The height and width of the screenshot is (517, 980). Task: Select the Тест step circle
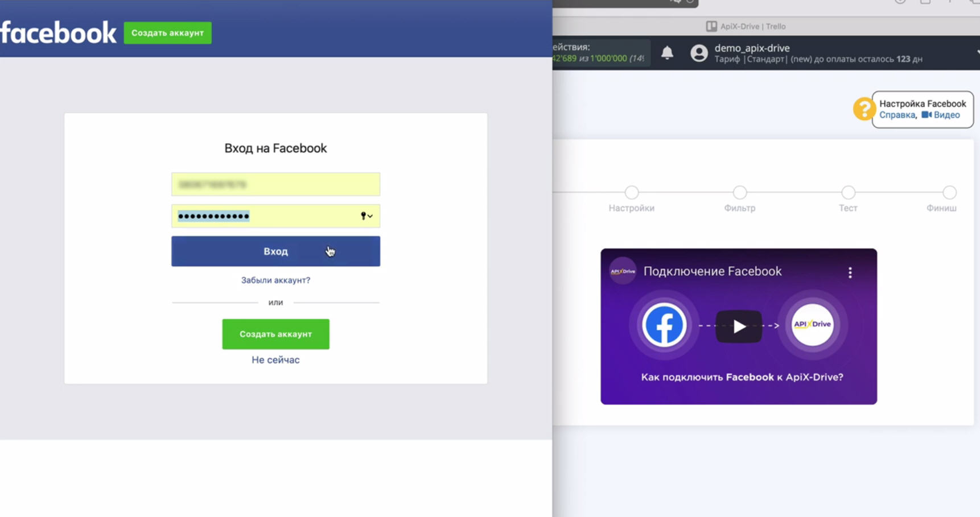pos(848,192)
